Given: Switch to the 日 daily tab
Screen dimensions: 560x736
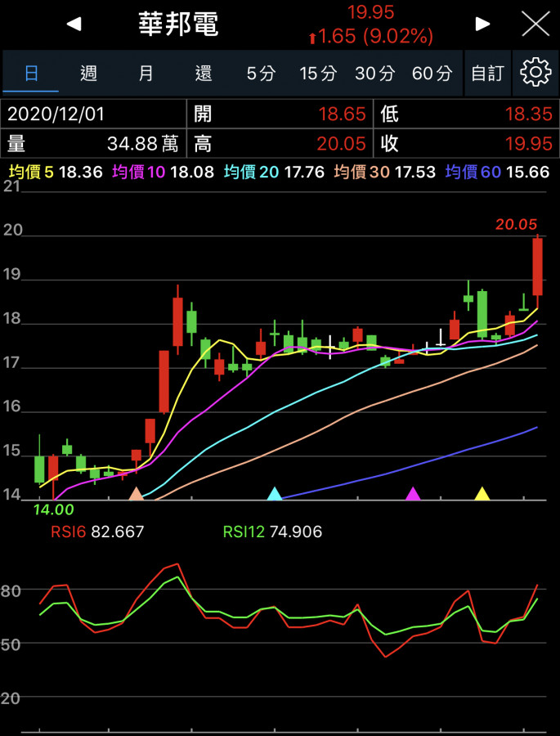Looking at the screenshot, I should pos(31,73).
